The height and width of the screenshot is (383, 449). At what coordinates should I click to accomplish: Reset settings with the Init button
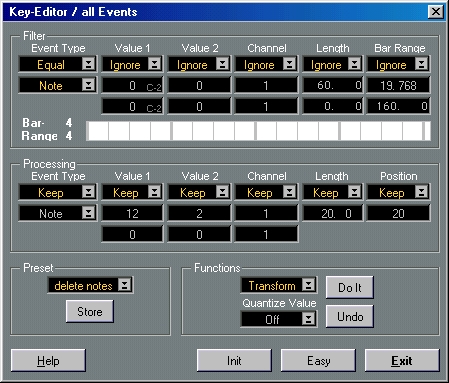click(x=234, y=360)
